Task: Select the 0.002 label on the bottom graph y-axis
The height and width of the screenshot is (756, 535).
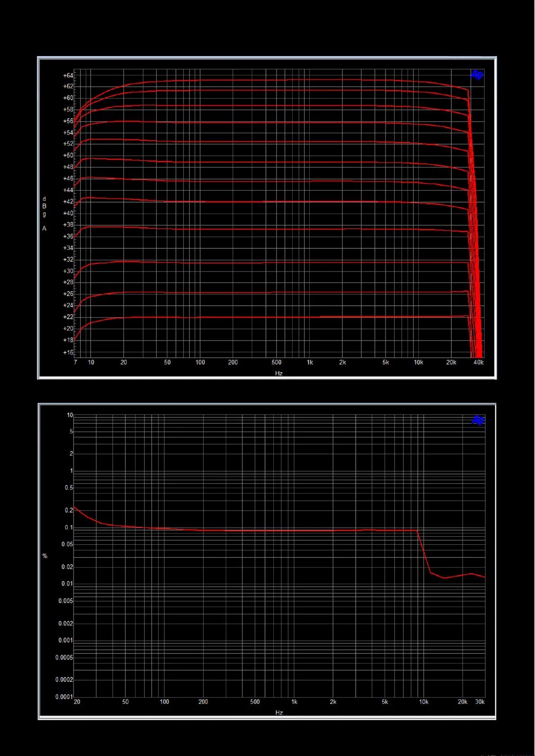Action: [x=66, y=624]
